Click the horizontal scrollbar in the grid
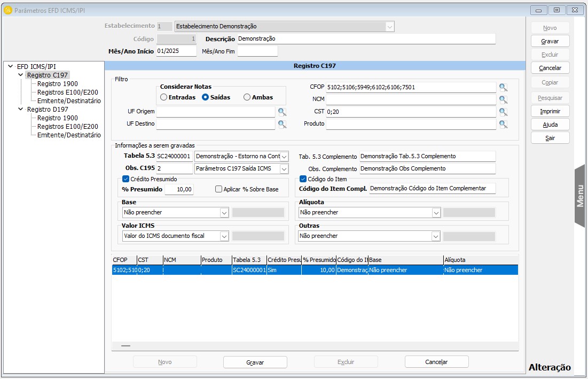The image size is (588, 379). pyautogui.click(x=126, y=346)
